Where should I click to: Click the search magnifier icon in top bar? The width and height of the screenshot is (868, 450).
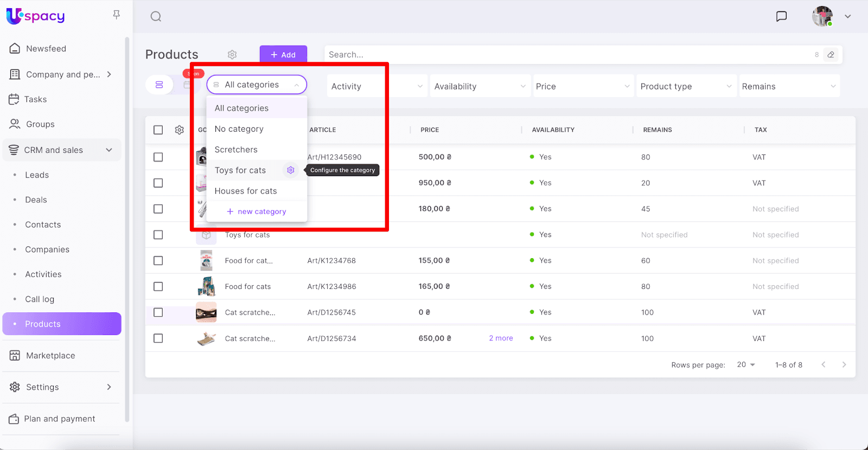[156, 16]
